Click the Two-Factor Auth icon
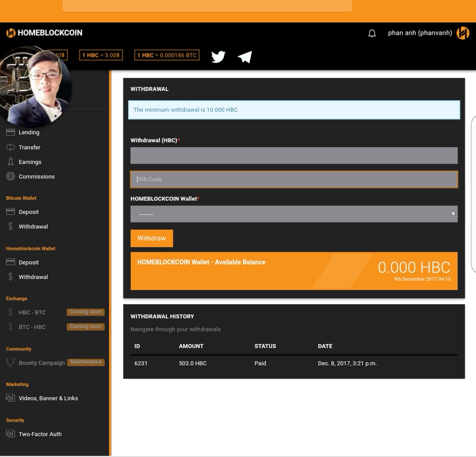The width and height of the screenshot is (476, 457). 10,434
